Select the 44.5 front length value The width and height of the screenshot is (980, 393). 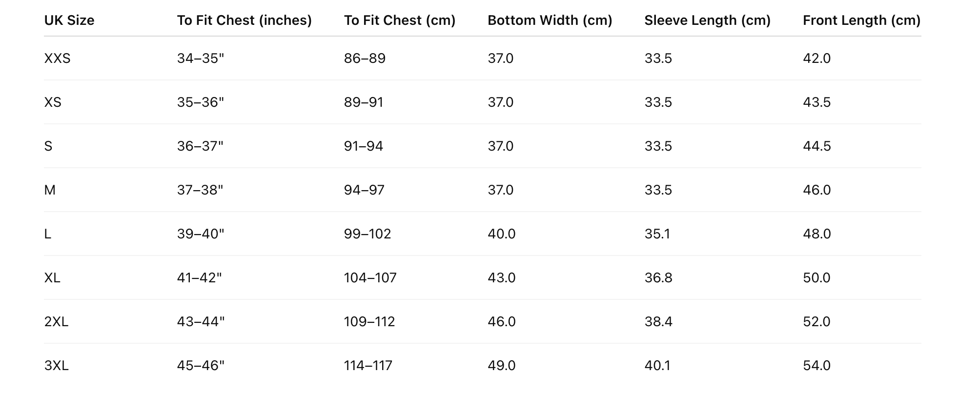(x=817, y=146)
